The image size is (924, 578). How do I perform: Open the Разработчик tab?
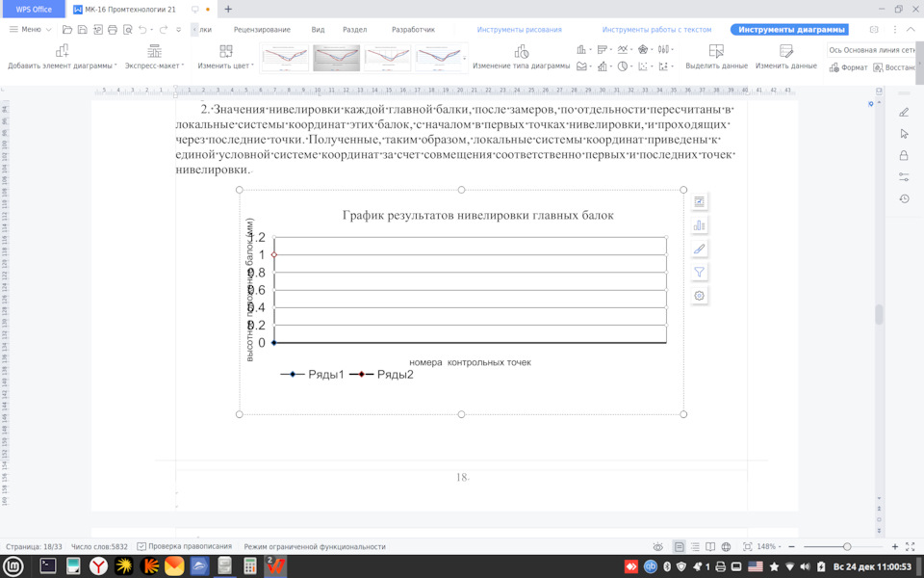point(413,30)
